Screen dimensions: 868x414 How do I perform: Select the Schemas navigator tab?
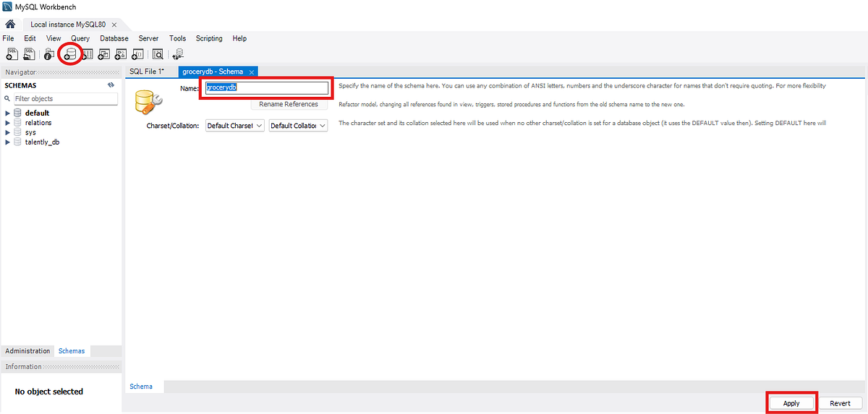(x=72, y=350)
